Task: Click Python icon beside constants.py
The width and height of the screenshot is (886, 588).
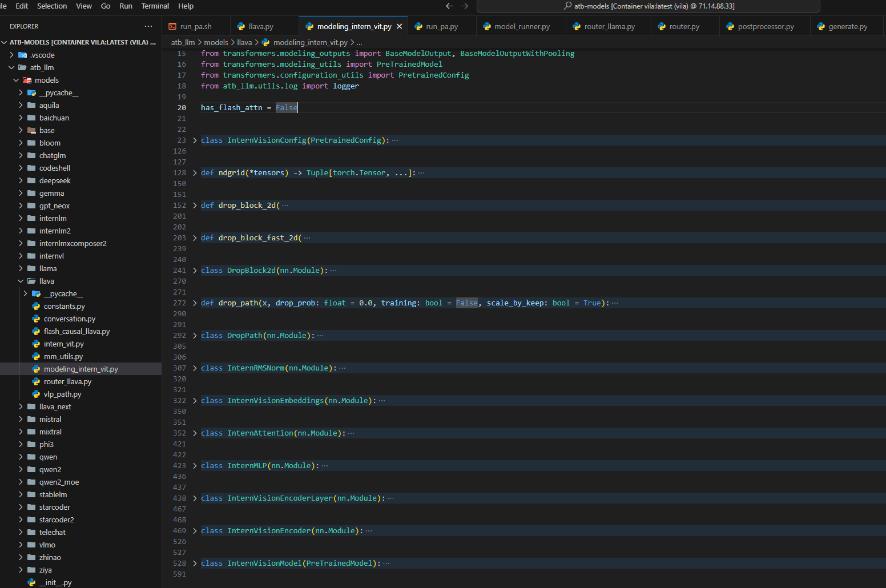Action: [x=36, y=306]
